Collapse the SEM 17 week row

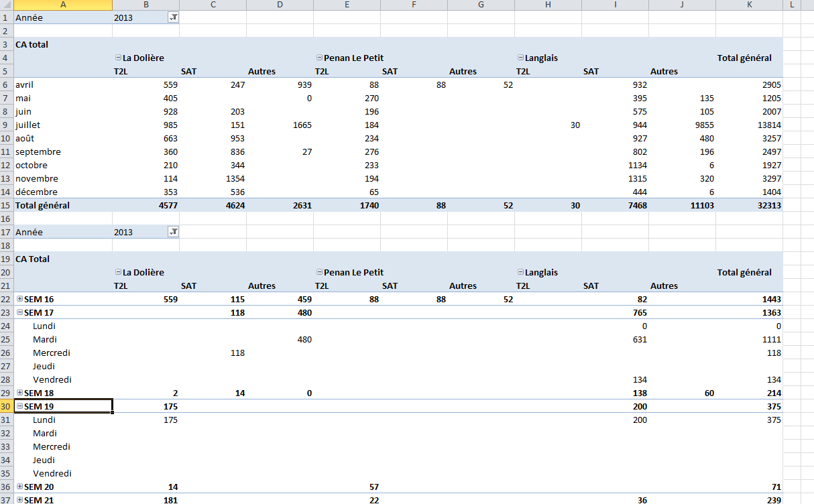click(x=19, y=312)
